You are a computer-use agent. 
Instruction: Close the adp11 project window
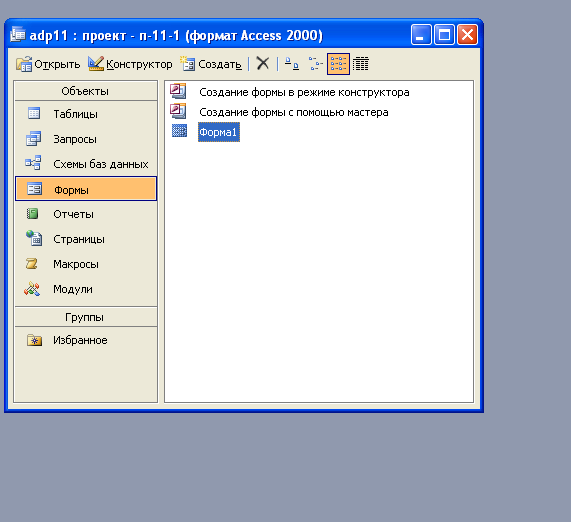[x=468, y=35]
